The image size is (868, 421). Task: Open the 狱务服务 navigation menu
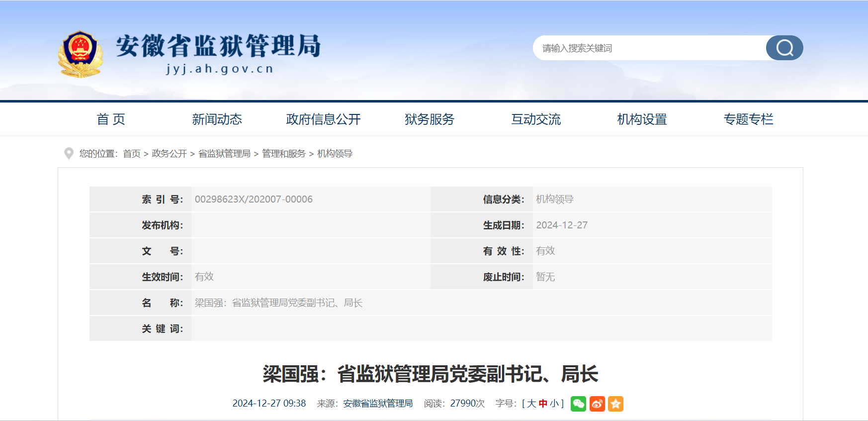pyautogui.click(x=430, y=119)
